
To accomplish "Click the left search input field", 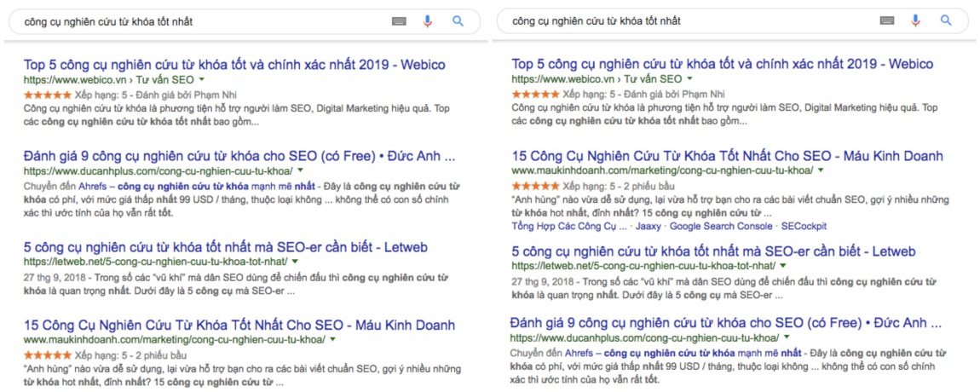I will (245, 21).
